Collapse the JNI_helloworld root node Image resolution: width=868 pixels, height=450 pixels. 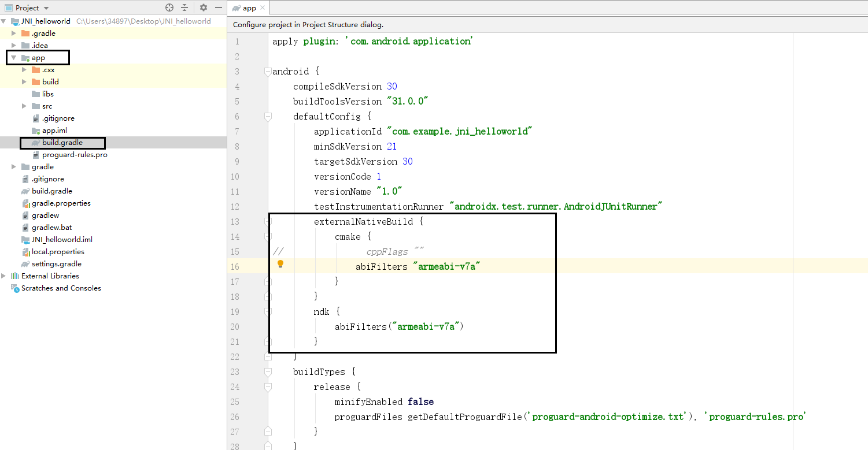[x=3, y=21]
